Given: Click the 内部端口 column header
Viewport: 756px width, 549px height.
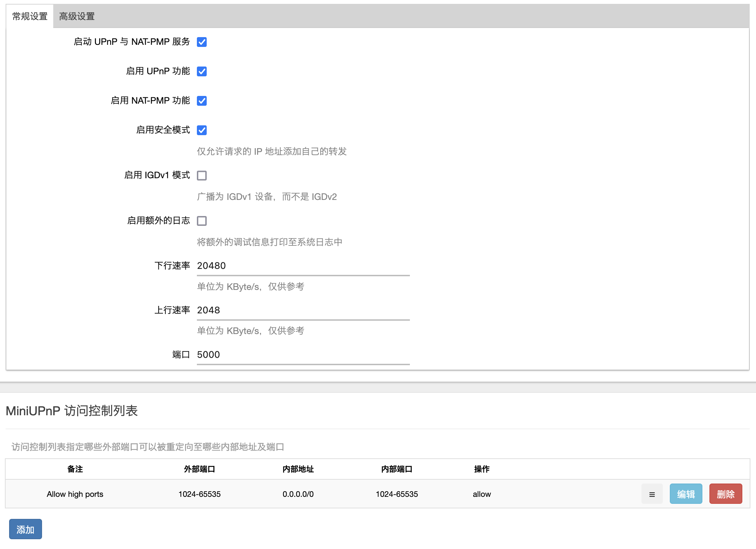Looking at the screenshot, I should click(x=397, y=469).
